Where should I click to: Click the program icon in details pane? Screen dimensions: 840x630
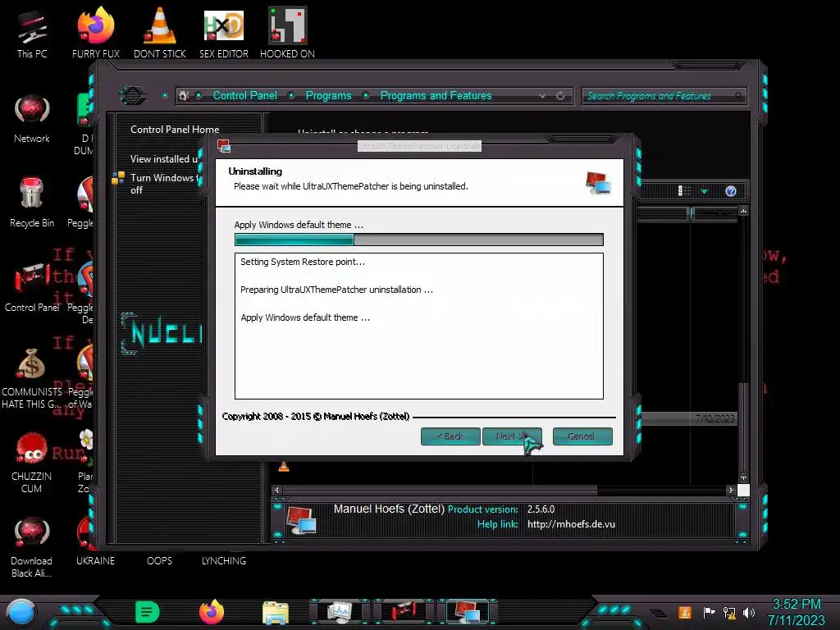click(x=301, y=520)
